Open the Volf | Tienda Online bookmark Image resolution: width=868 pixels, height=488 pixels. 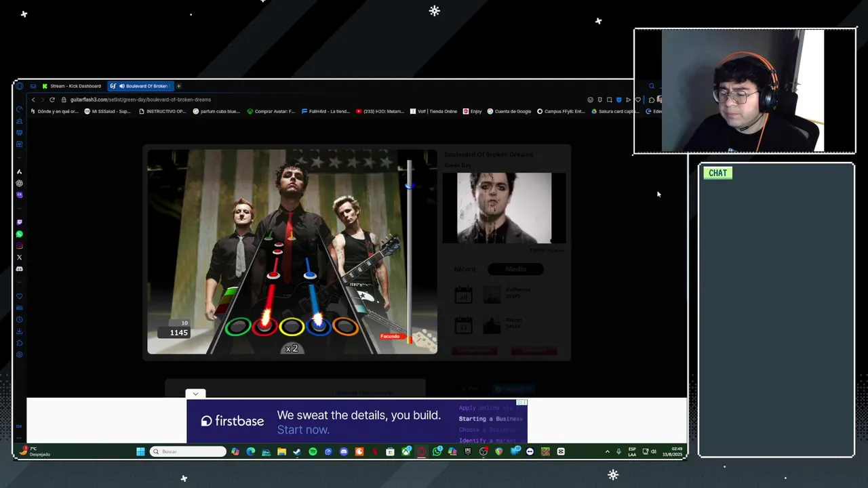(x=433, y=111)
